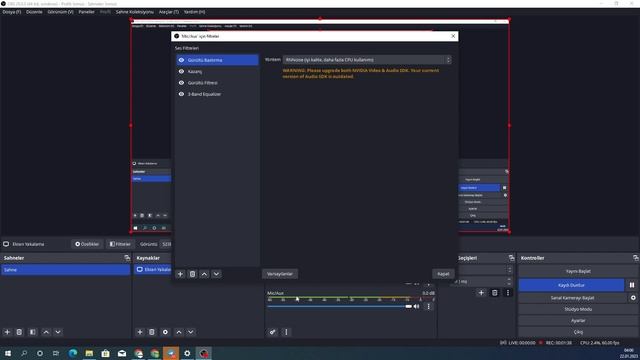Move the scene down in the Sahneler panel
Screen dimensions: 640x360
coord(58,332)
